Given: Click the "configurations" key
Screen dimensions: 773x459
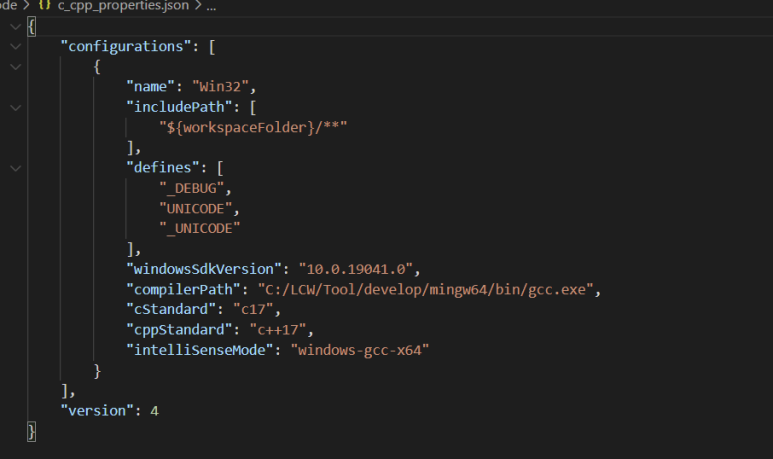Looking at the screenshot, I should tap(126, 47).
